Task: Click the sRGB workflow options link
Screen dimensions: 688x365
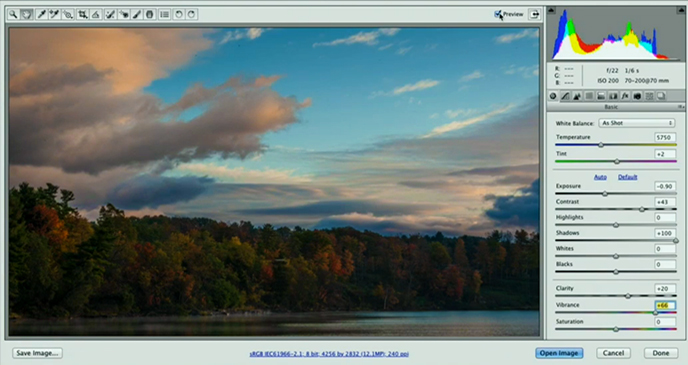Action: pos(329,354)
